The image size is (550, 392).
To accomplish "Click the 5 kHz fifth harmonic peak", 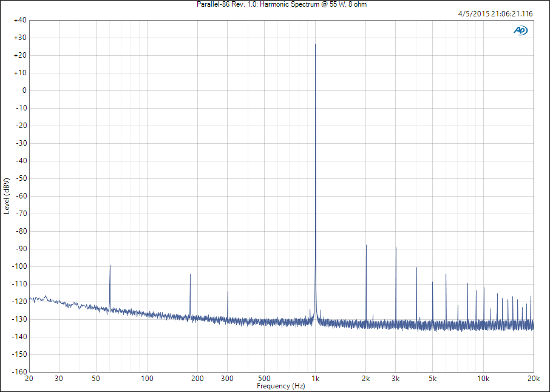I will [432, 282].
